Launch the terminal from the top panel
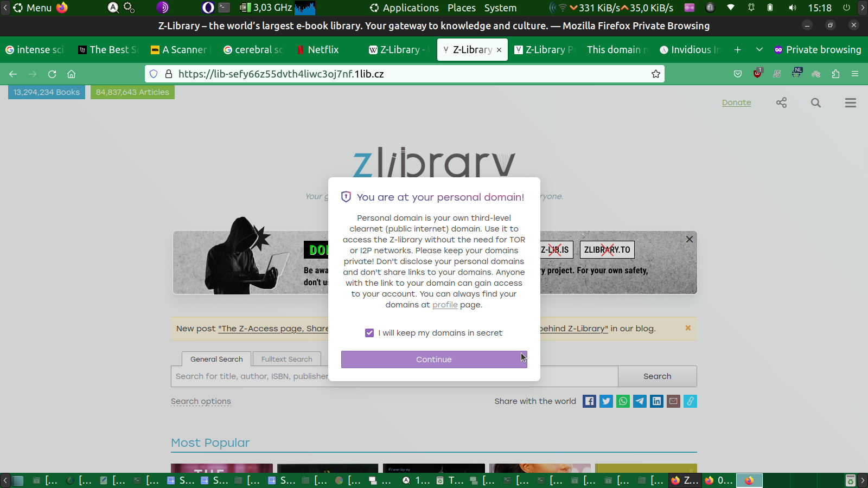Image resolution: width=868 pixels, height=488 pixels. tap(224, 8)
